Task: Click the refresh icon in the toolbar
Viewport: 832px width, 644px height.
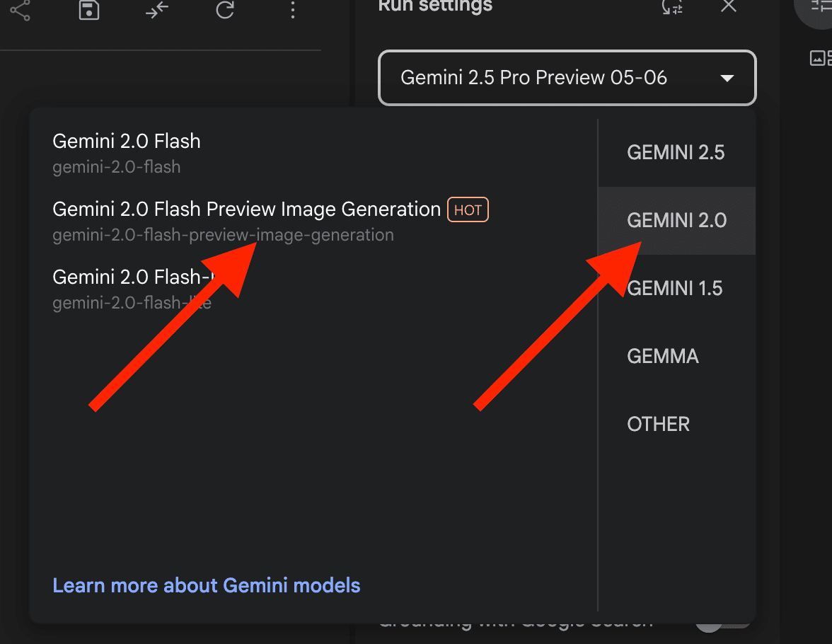Action: [225, 9]
